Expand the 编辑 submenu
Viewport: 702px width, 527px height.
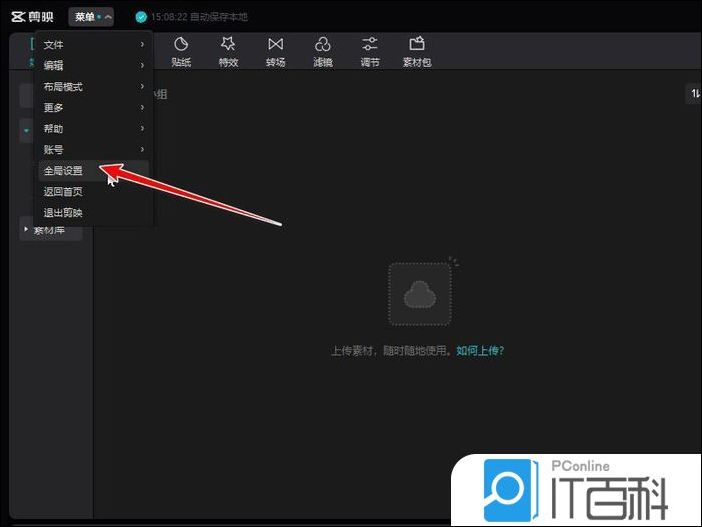pyautogui.click(x=94, y=65)
